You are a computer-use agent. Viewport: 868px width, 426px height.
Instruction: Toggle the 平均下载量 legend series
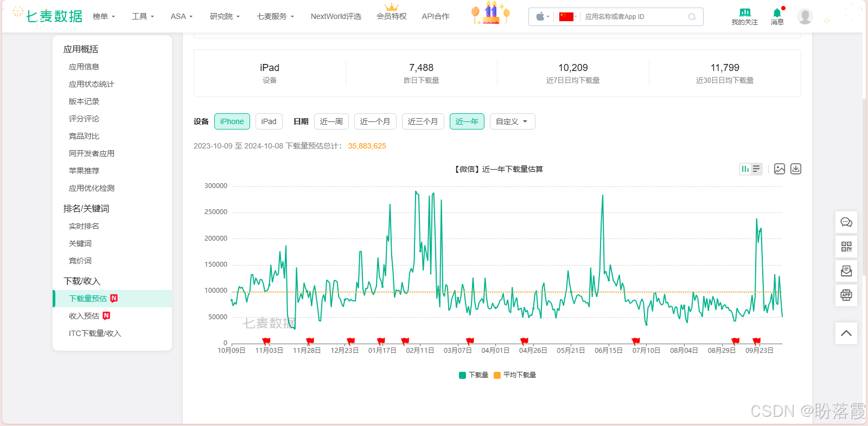tap(515, 375)
